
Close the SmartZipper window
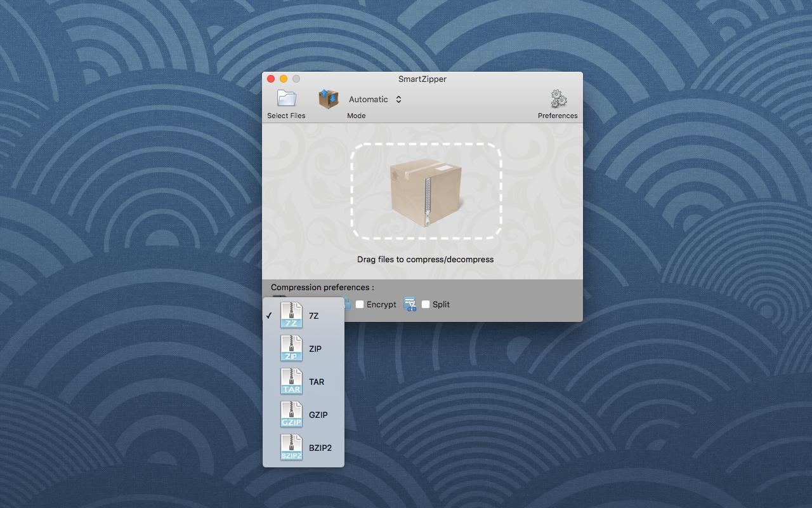tap(271, 79)
